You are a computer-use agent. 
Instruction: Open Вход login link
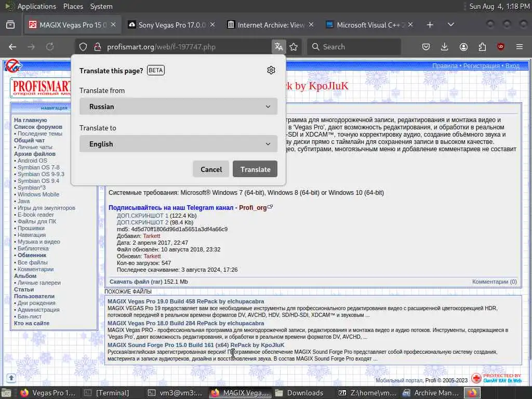click(512, 66)
